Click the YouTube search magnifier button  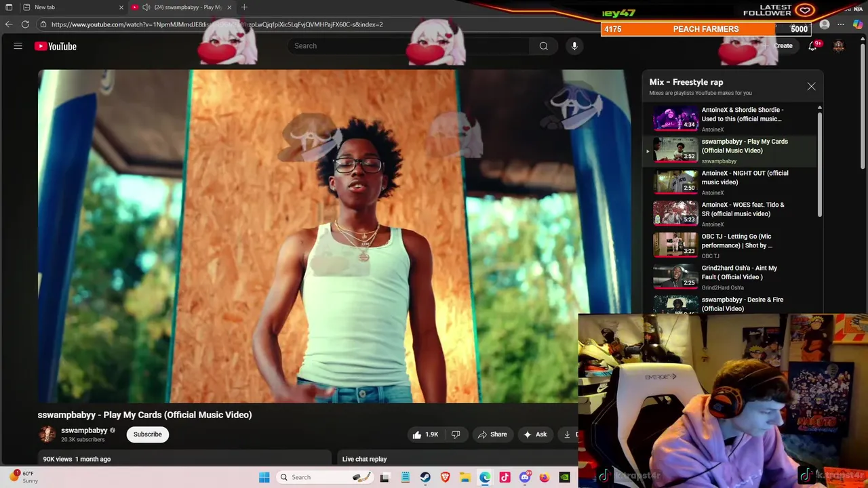543,46
